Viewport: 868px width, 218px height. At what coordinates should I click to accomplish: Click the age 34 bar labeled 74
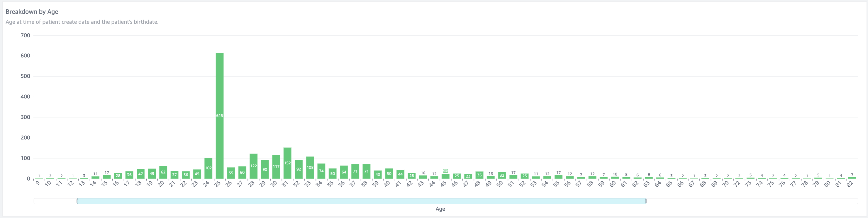(x=321, y=171)
